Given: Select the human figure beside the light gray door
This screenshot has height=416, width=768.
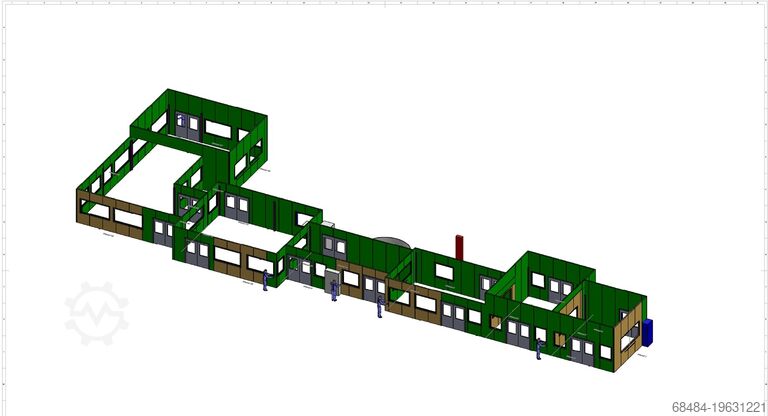Looking at the screenshot, I should (335, 290).
